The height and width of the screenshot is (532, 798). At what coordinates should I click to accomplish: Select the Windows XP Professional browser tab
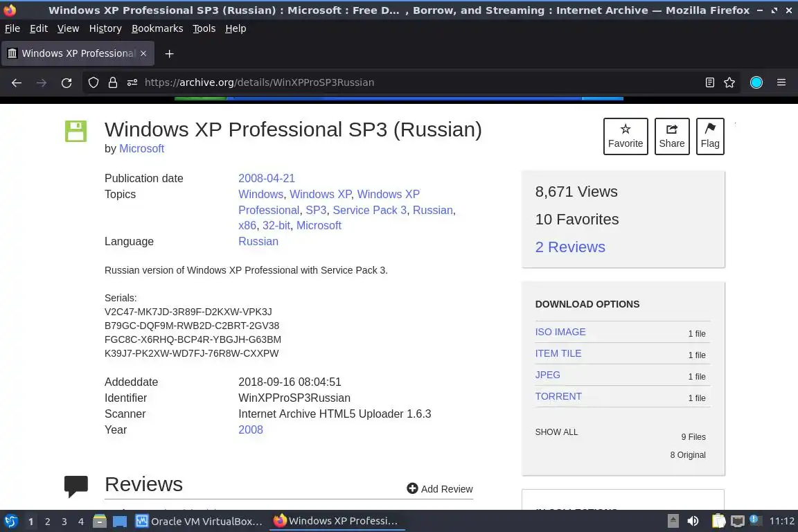pos(78,53)
